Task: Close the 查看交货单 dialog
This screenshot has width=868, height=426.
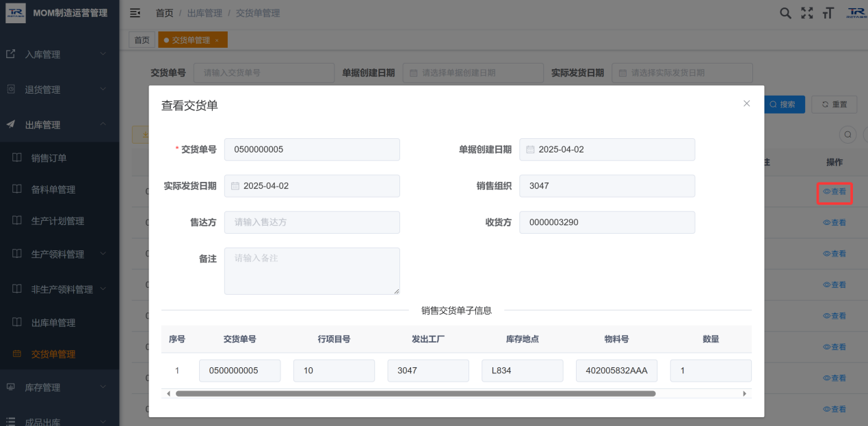Action: tap(747, 103)
